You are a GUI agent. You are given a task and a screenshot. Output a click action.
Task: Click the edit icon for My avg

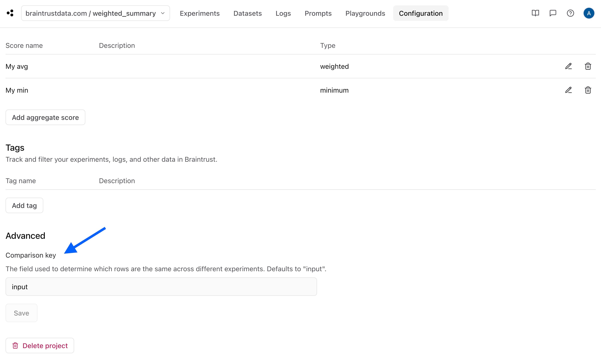tap(568, 66)
